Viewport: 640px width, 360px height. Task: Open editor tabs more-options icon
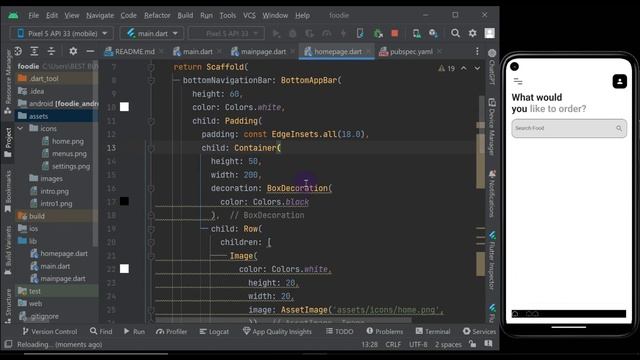(x=477, y=51)
